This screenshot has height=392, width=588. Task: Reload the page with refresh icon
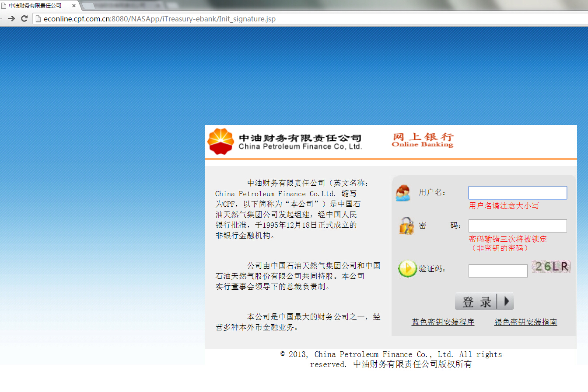tap(24, 19)
